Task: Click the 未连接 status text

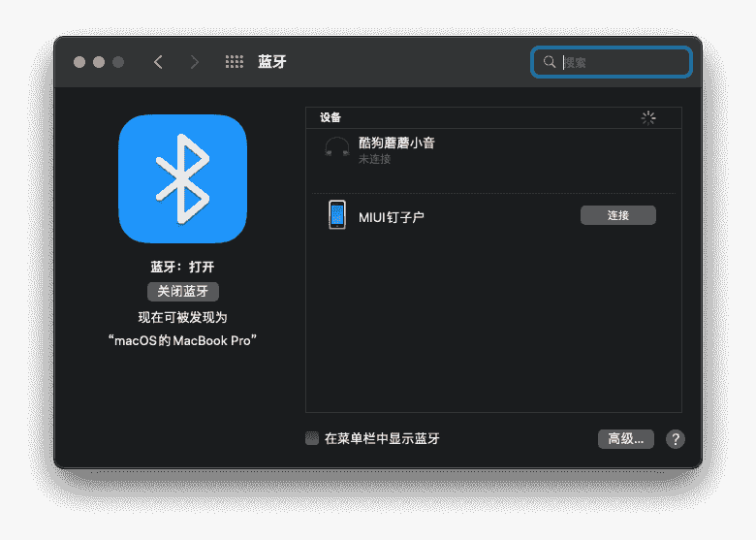Action: pos(374,159)
